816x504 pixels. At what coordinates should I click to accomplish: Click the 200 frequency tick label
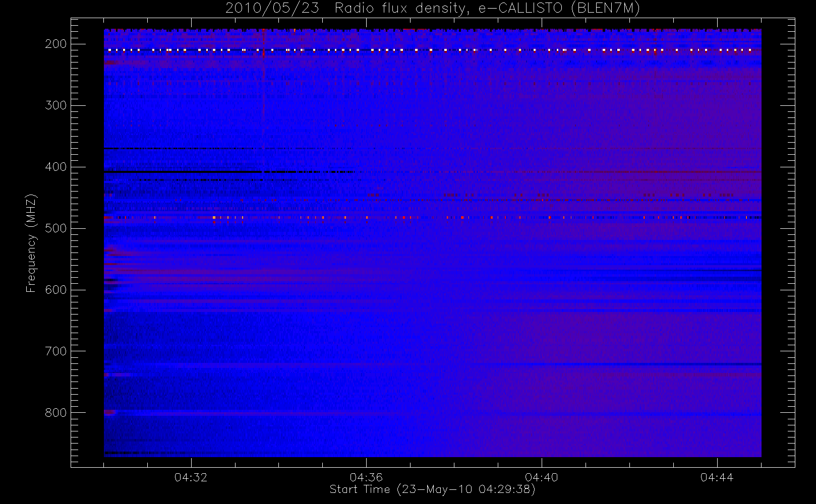(56, 44)
